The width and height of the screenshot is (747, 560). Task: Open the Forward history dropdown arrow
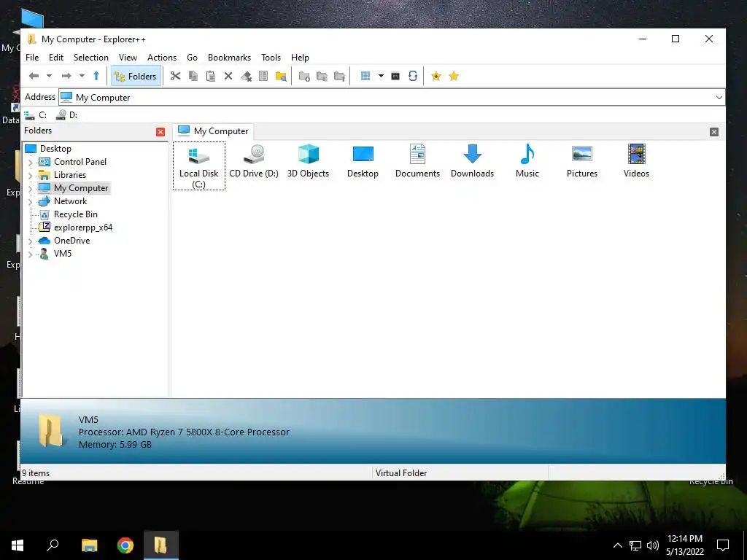(x=82, y=76)
